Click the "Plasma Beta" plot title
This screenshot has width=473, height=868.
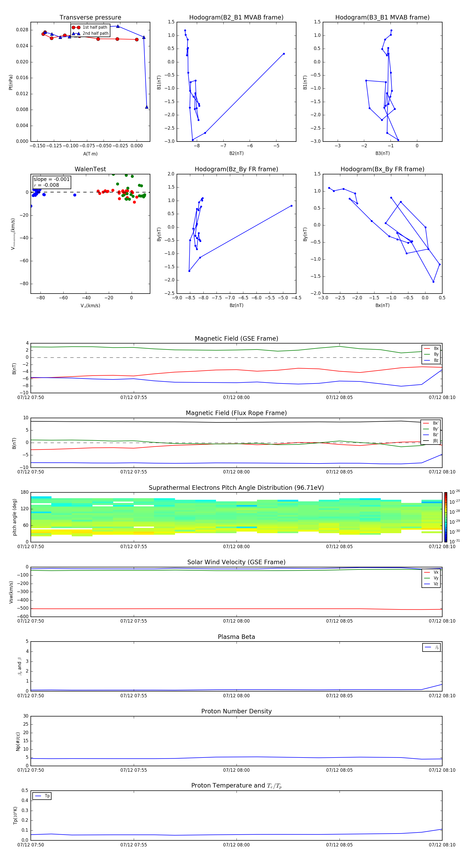pyautogui.click(x=236, y=637)
